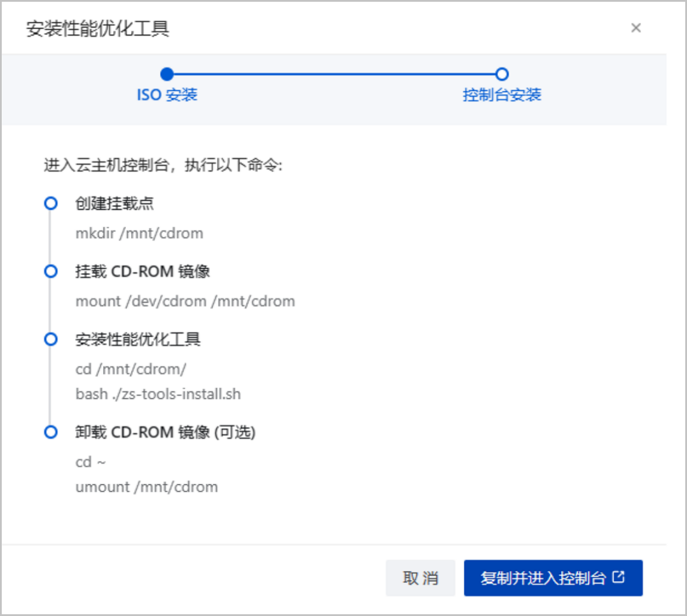Click the progress line between both steps
Image resolution: width=687 pixels, height=616 pixels.
[334, 74]
